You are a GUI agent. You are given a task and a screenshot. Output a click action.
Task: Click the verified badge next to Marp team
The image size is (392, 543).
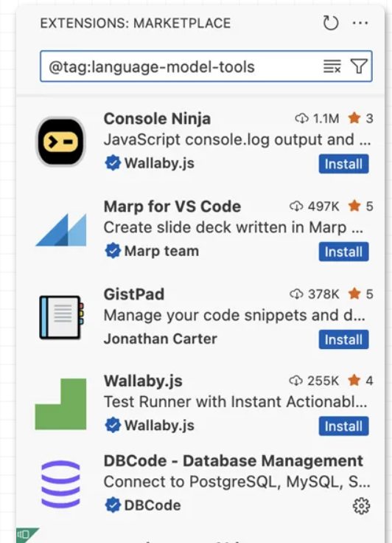(113, 251)
